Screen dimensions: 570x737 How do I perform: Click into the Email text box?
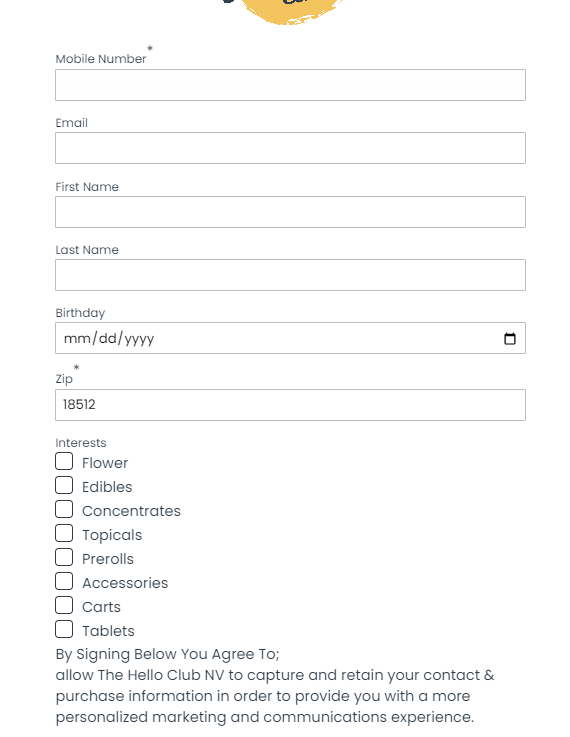click(x=290, y=148)
